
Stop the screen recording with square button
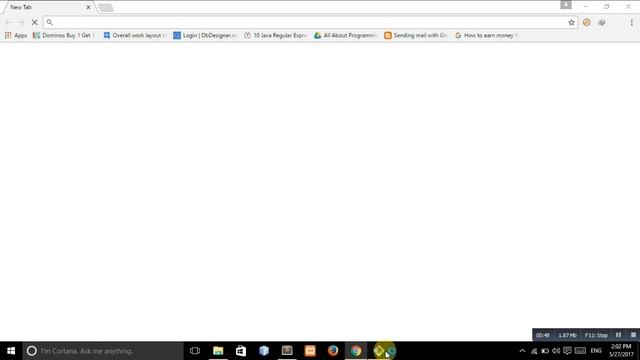pyautogui.click(x=633, y=335)
